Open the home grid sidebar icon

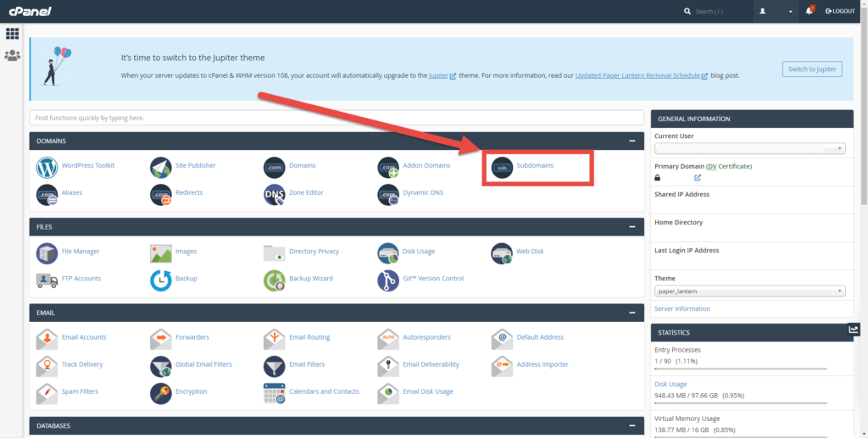tap(12, 34)
